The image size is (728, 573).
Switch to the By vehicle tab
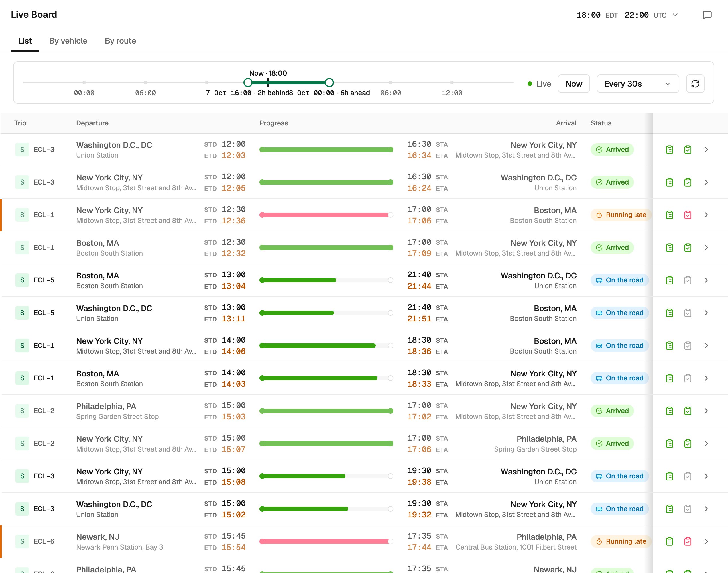(68, 41)
